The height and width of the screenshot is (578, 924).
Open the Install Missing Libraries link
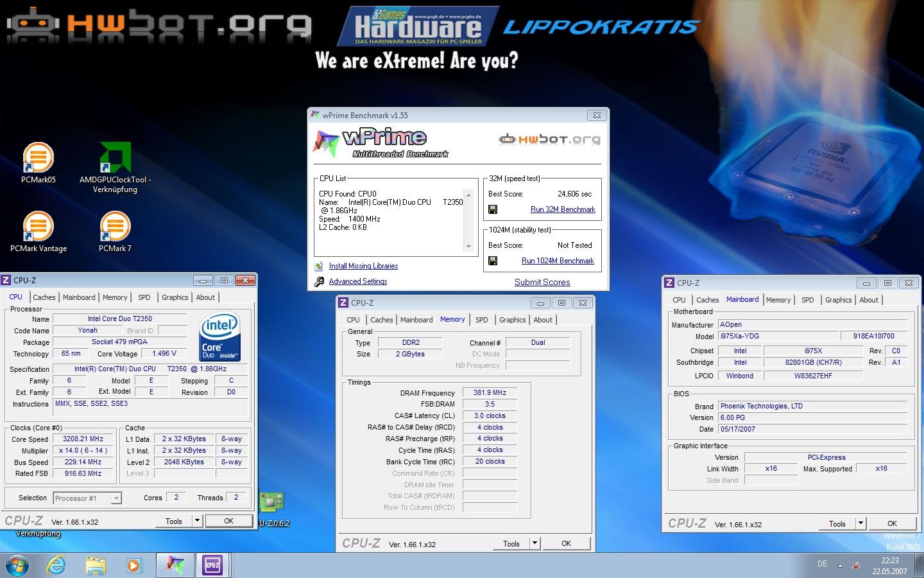363,266
